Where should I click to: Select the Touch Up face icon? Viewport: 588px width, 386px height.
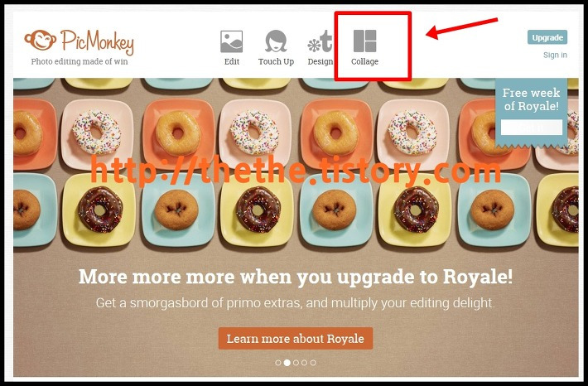276,41
